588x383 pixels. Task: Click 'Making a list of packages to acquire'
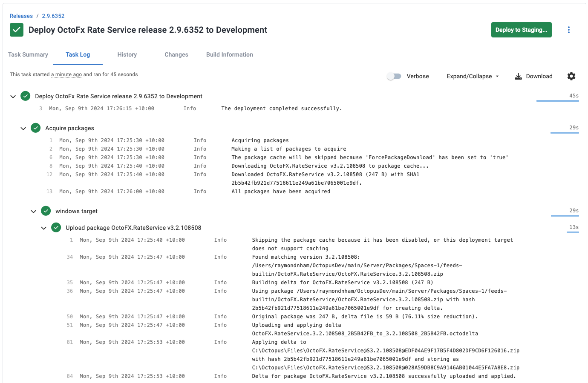pos(289,149)
